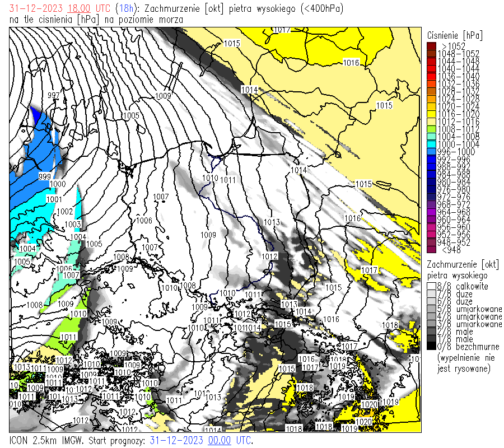Click the 7/8 duze cloud cover swatch
504x448 pixels.
(431, 294)
